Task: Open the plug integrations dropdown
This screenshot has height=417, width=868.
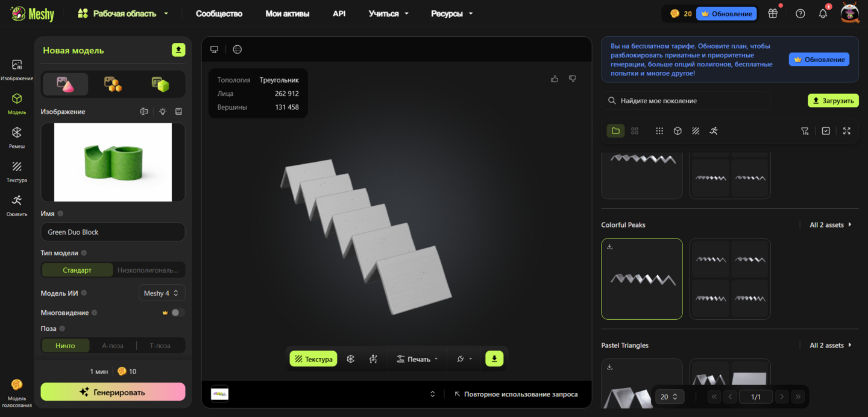Action: 464,359
